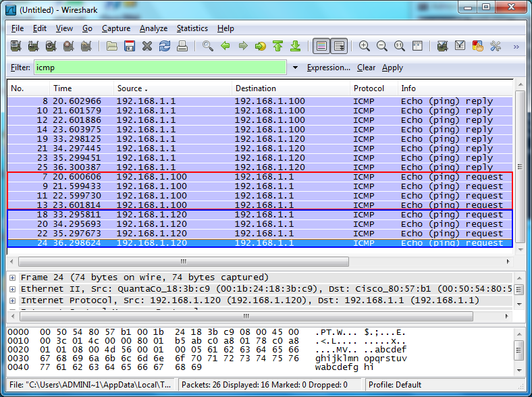Go to packet number icon
Image resolution: width=532 pixels, height=397 pixels.
point(260,46)
